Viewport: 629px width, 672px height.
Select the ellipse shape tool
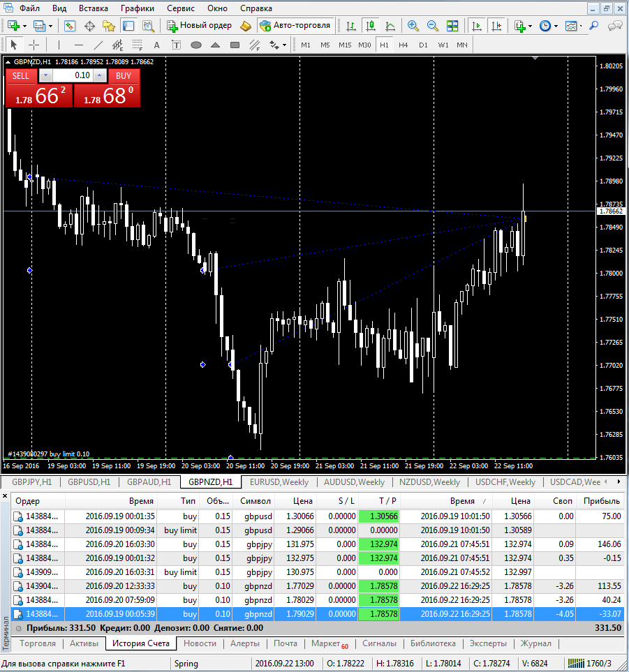(x=196, y=45)
